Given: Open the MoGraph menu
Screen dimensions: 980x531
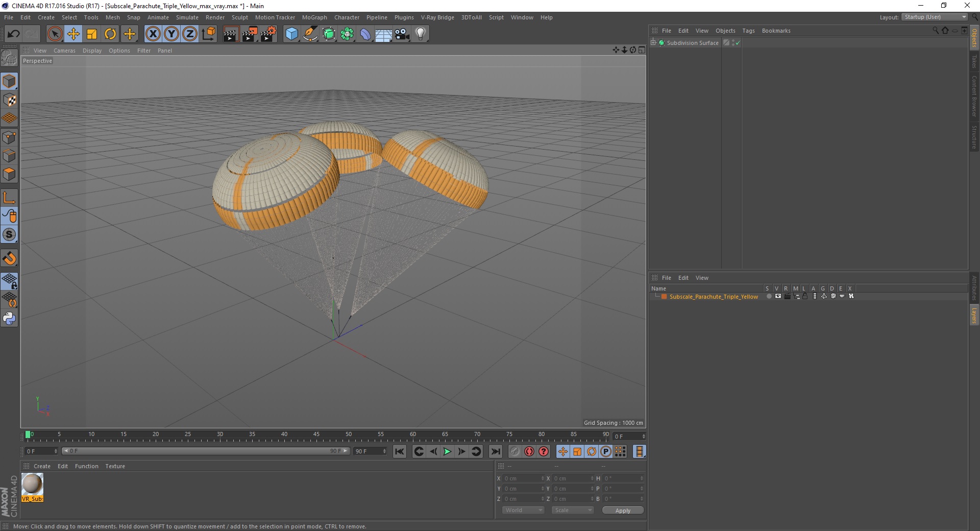Looking at the screenshot, I should coord(314,17).
